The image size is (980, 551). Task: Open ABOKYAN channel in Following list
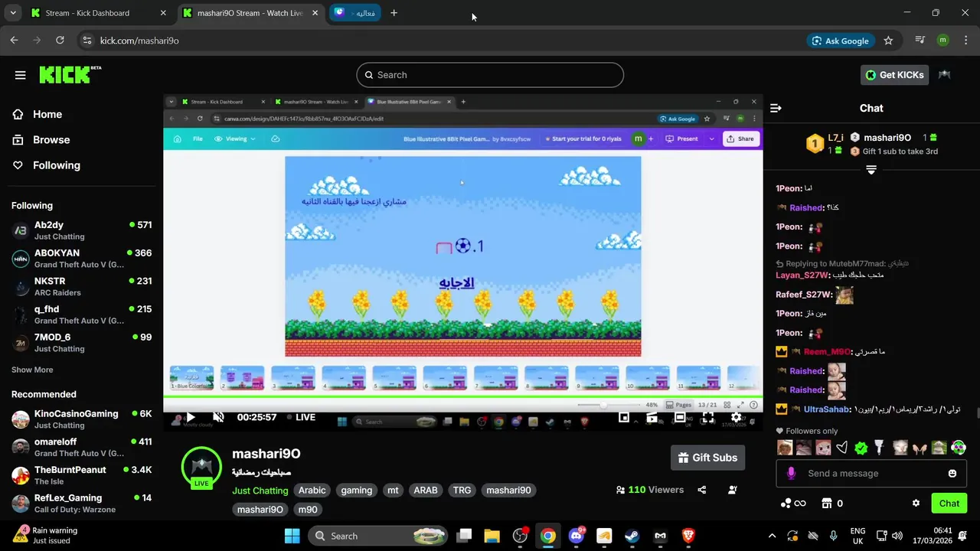[81, 259]
